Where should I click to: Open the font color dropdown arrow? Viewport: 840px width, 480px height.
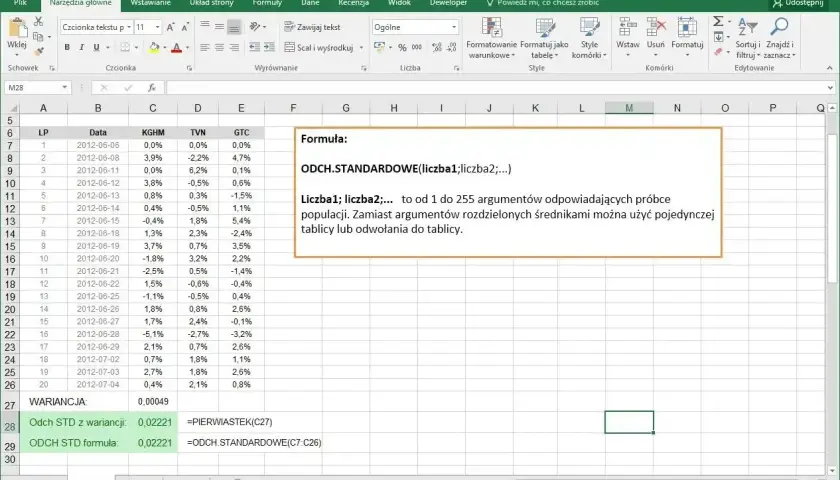tap(188, 47)
